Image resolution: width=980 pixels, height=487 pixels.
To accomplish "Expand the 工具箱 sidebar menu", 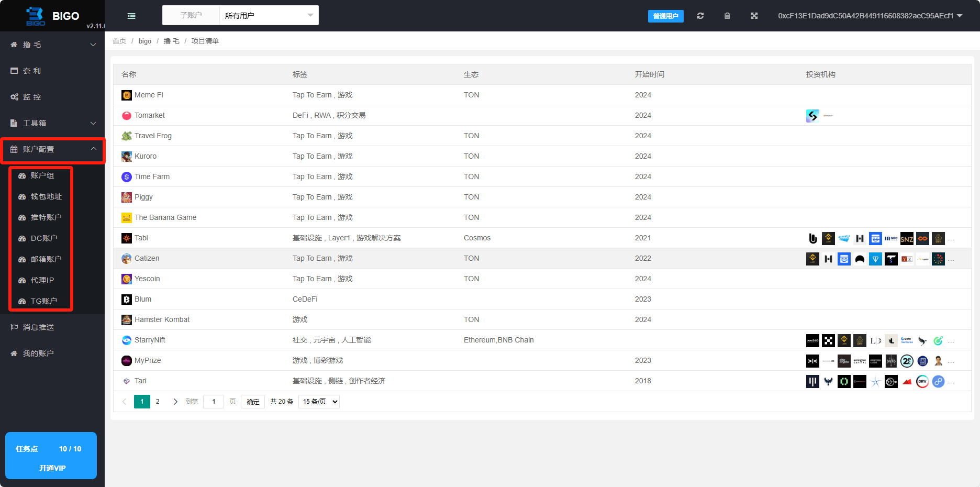I will point(52,123).
